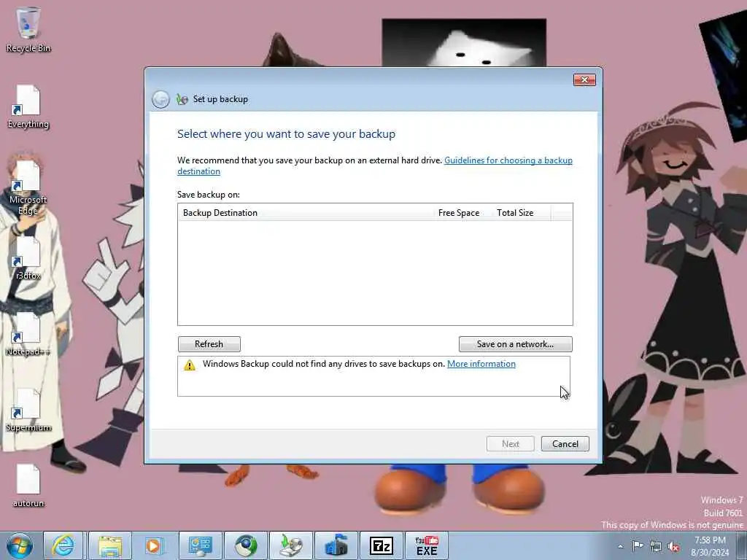Select the Everything desktop shortcut
This screenshot has width=747, height=560.
[28, 106]
